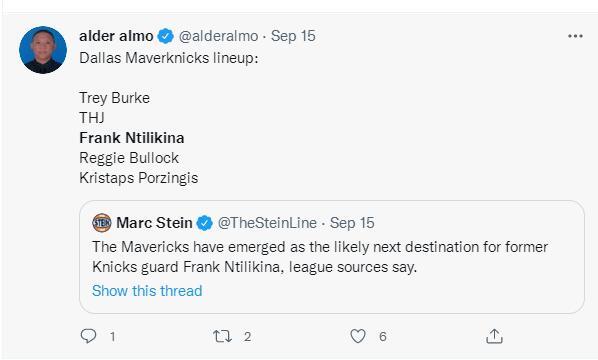This screenshot has height=360, width=598.
Task: Click the Sep 15 timestamp of the main tweet
Action: pos(293,36)
